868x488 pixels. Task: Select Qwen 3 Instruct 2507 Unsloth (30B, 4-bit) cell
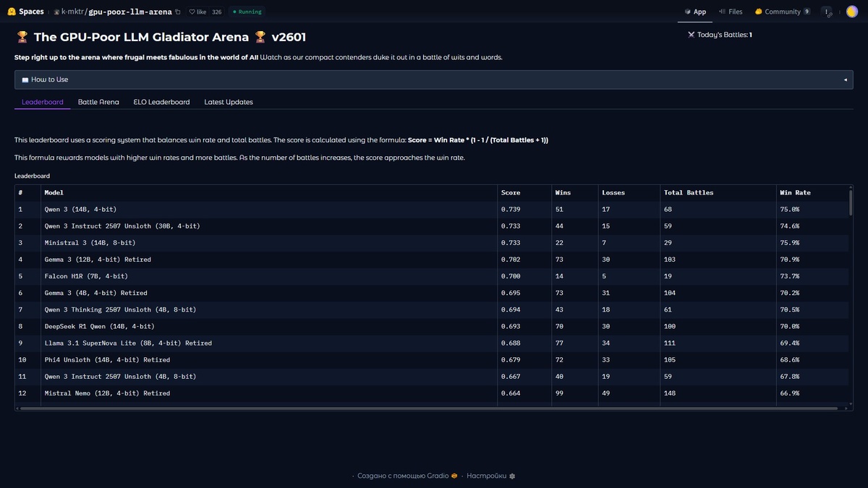269,226
